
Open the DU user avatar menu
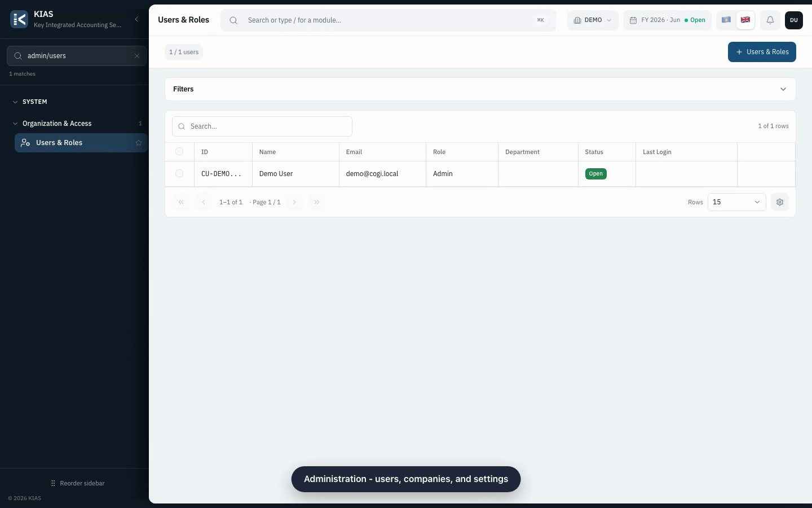click(793, 20)
